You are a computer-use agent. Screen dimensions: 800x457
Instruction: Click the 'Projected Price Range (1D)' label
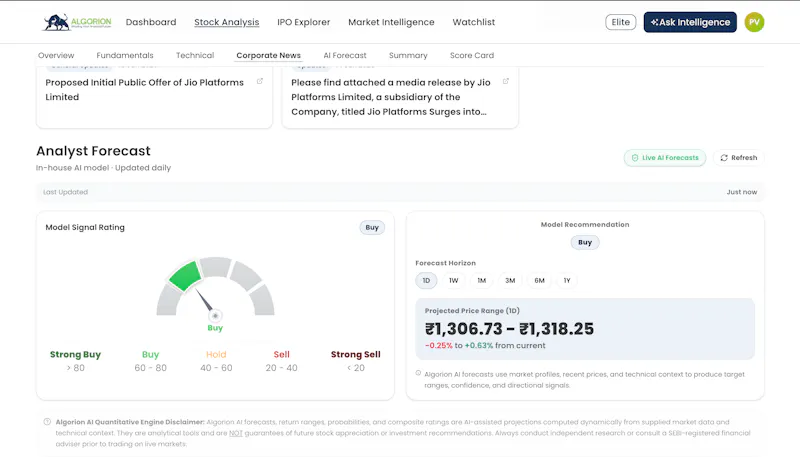[472, 311]
